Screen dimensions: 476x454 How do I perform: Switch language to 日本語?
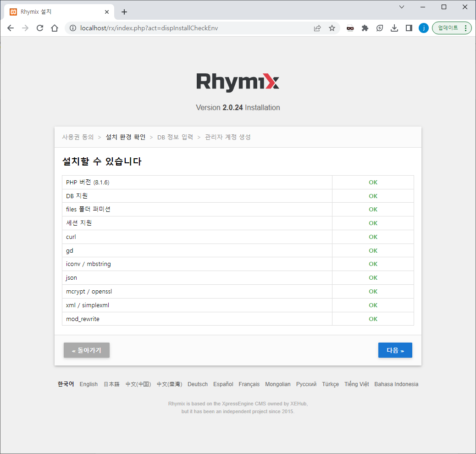click(x=111, y=384)
